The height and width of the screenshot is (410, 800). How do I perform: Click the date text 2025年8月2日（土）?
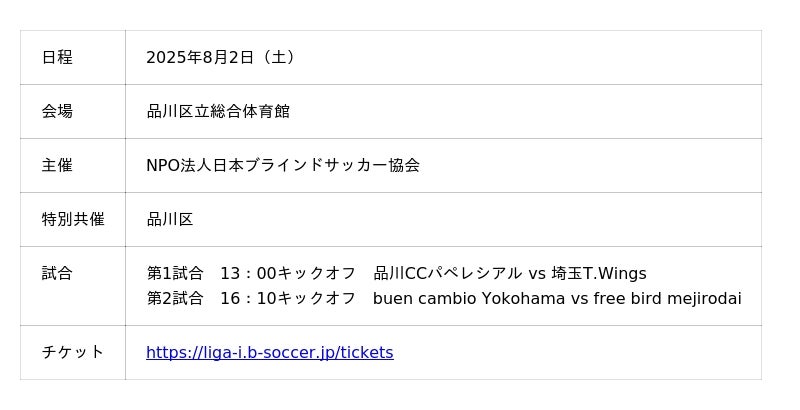220,57
